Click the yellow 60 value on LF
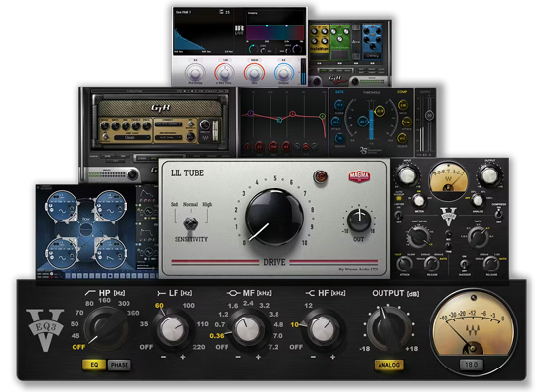The image size is (557, 392). [x=159, y=305]
